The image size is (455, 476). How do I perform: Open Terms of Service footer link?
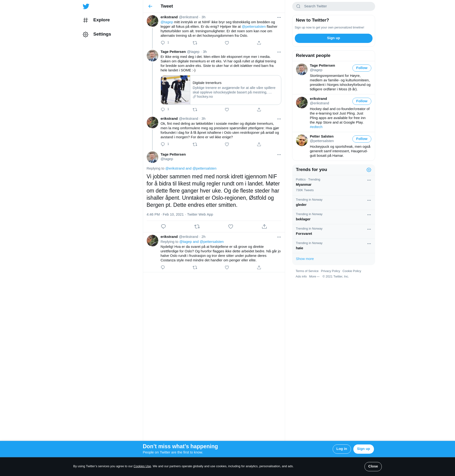[307, 271]
